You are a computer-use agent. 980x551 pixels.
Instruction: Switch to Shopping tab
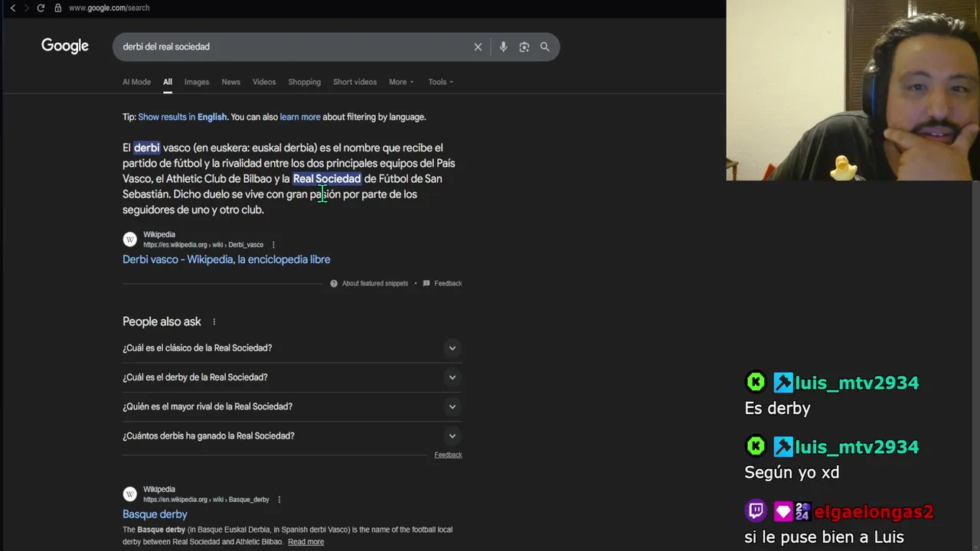[x=304, y=82]
